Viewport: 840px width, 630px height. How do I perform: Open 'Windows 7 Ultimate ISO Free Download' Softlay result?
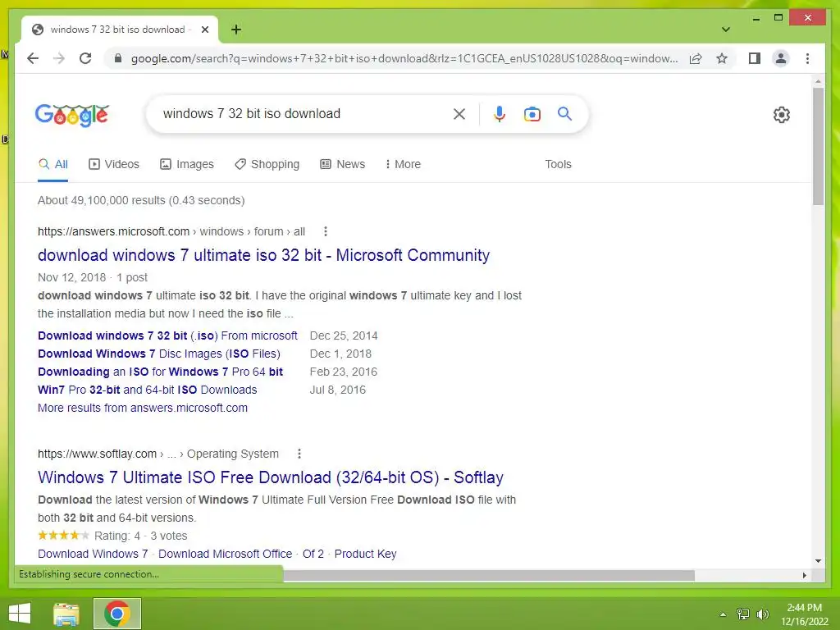pos(271,477)
